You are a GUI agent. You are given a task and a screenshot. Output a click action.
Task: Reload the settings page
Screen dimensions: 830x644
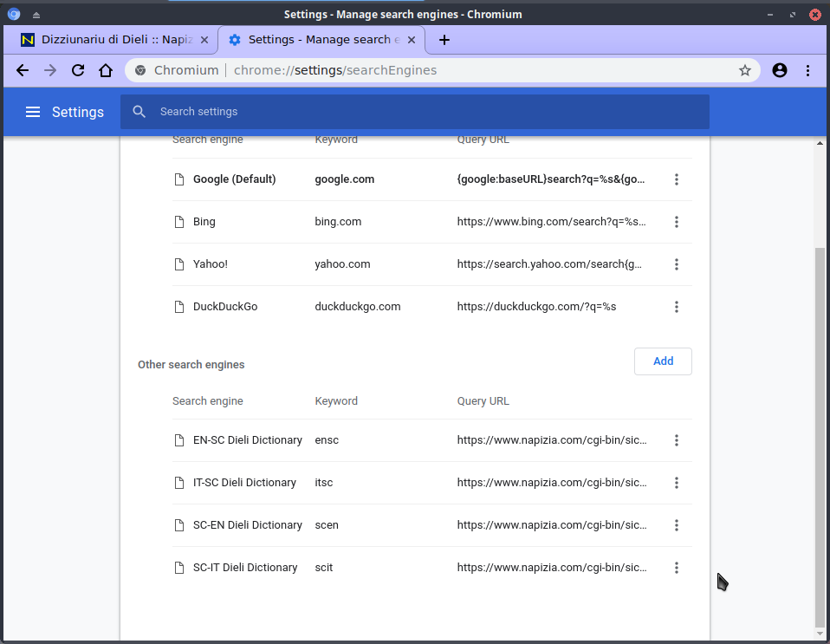(x=78, y=70)
